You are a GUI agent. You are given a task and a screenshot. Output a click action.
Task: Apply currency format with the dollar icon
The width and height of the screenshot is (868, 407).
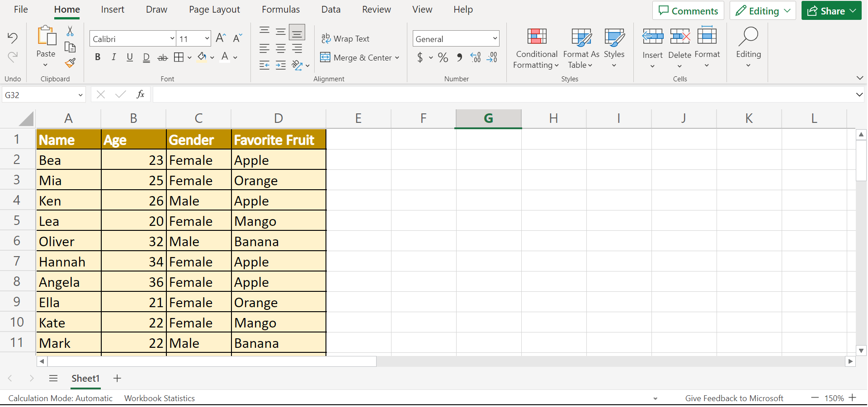pyautogui.click(x=421, y=57)
